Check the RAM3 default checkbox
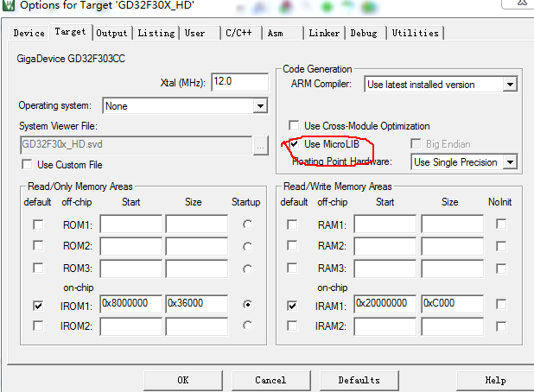 (x=292, y=268)
